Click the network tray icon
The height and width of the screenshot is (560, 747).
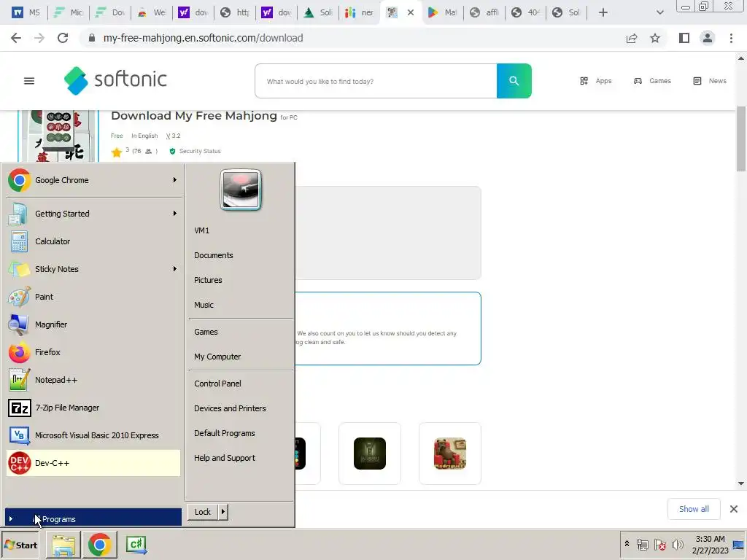[642, 544]
